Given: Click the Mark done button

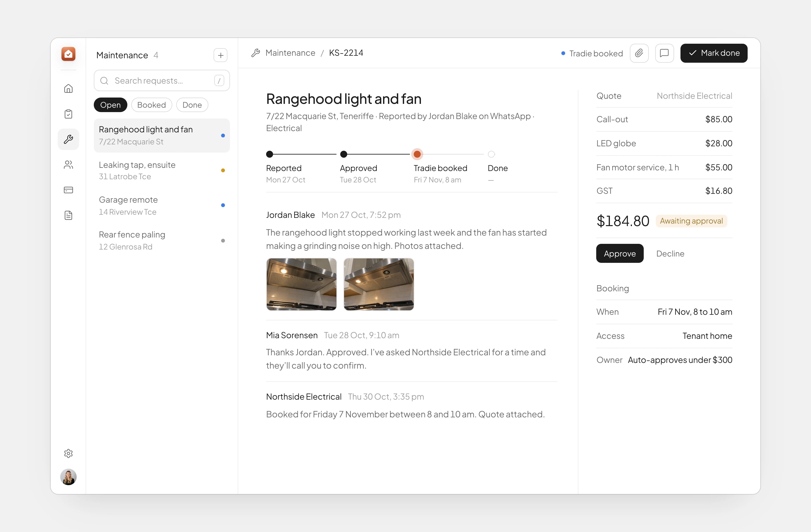Looking at the screenshot, I should coord(714,53).
